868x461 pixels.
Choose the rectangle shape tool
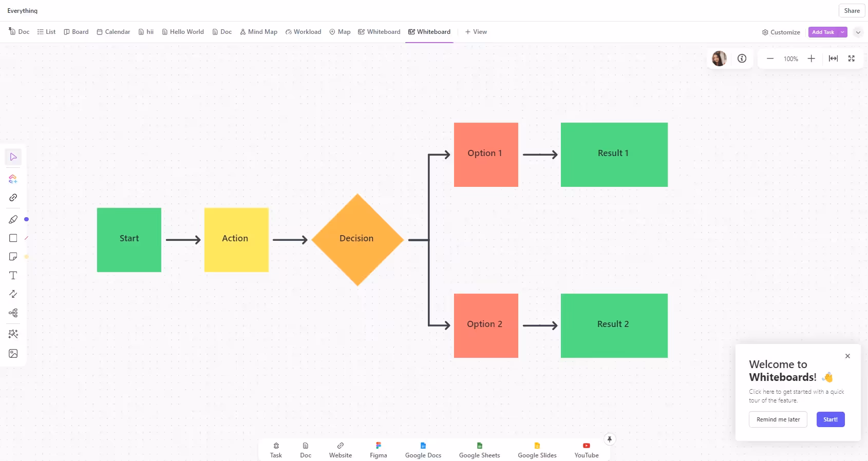coord(13,238)
